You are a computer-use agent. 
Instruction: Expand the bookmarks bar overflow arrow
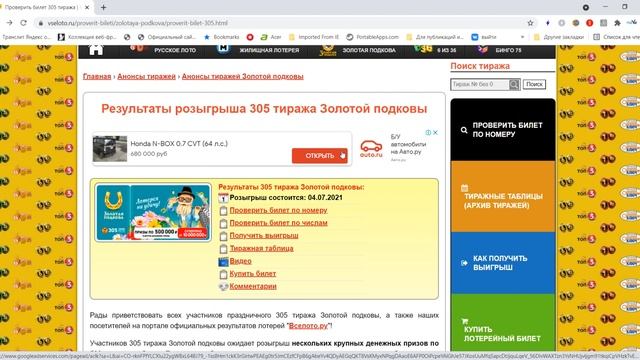[x=522, y=37]
